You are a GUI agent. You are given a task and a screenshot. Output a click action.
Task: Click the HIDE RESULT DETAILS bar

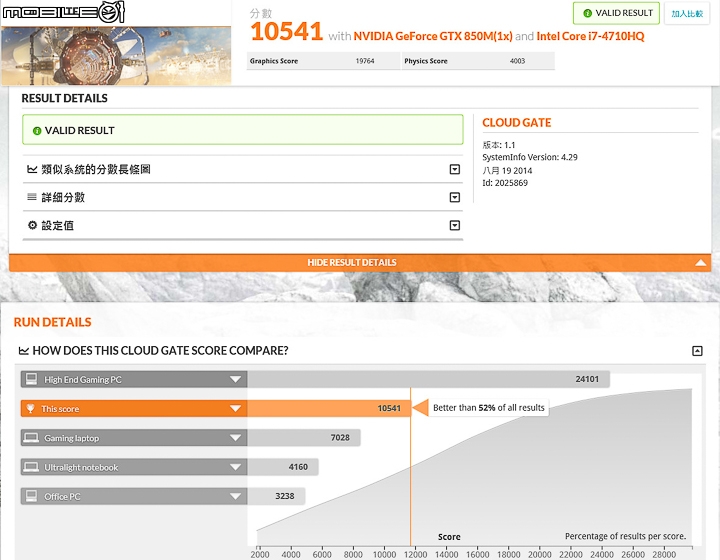click(x=360, y=263)
